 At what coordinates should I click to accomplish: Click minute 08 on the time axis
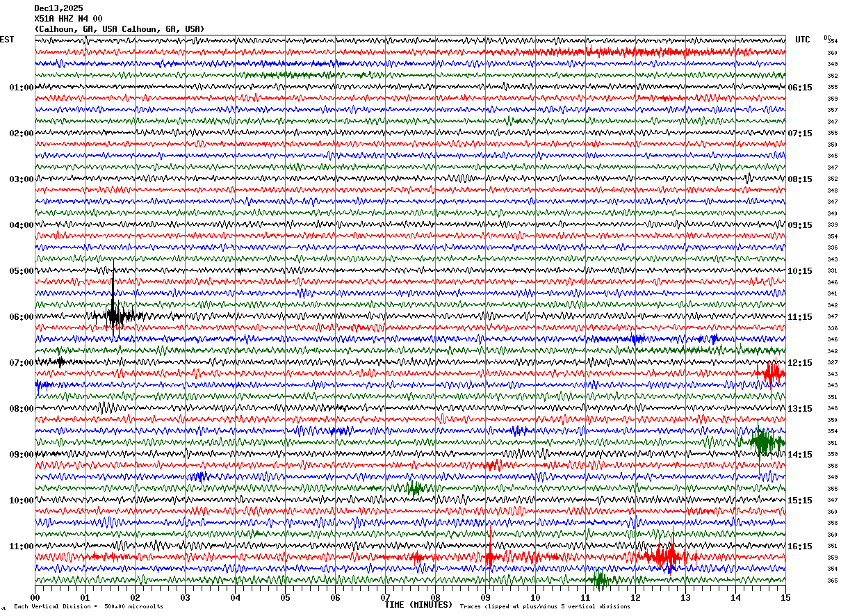click(x=436, y=597)
